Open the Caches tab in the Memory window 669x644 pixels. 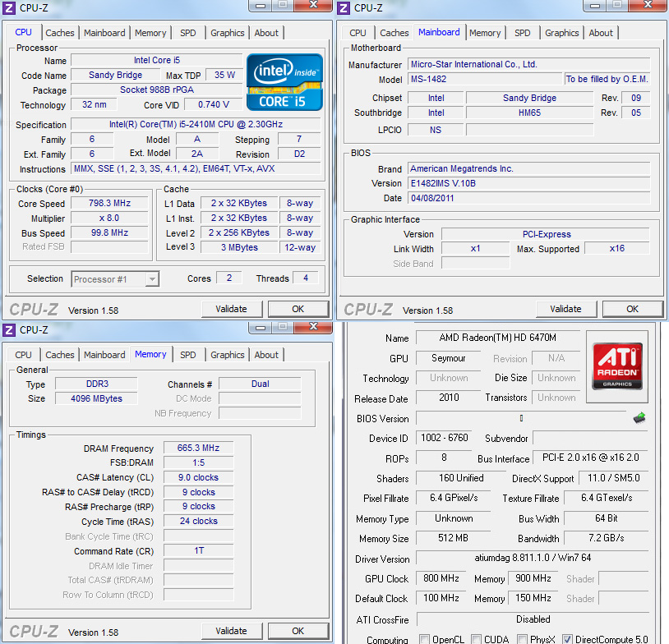[60, 355]
